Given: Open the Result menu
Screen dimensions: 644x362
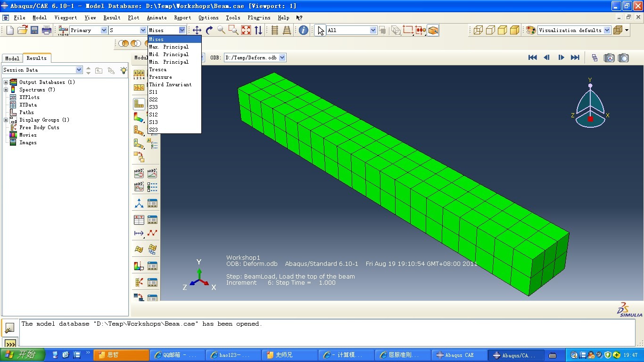Looking at the screenshot, I should (x=112, y=18).
